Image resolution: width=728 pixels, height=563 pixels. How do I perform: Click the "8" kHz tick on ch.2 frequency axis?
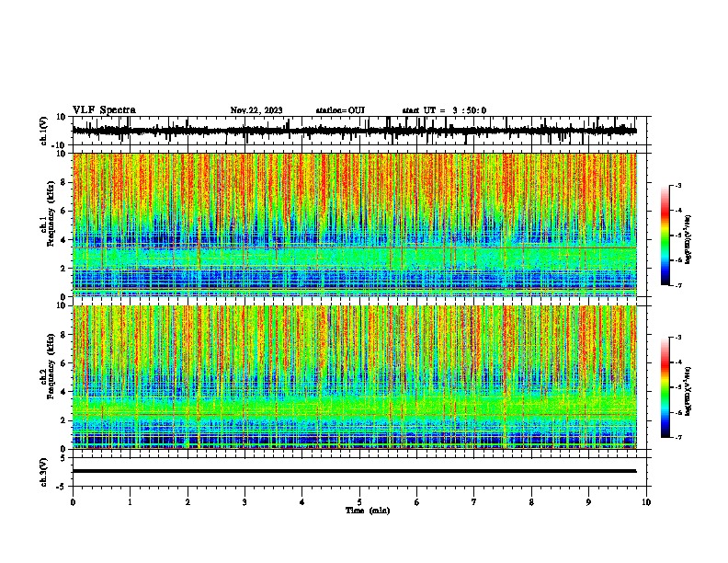[63, 335]
